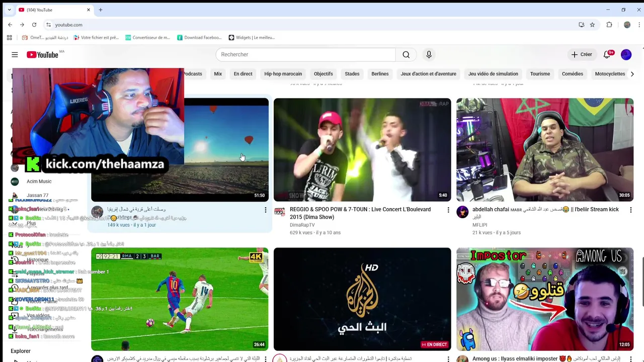This screenshot has height=362, width=644.
Task: Open the hot air balloon video thumbnail
Action: (226, 150)
